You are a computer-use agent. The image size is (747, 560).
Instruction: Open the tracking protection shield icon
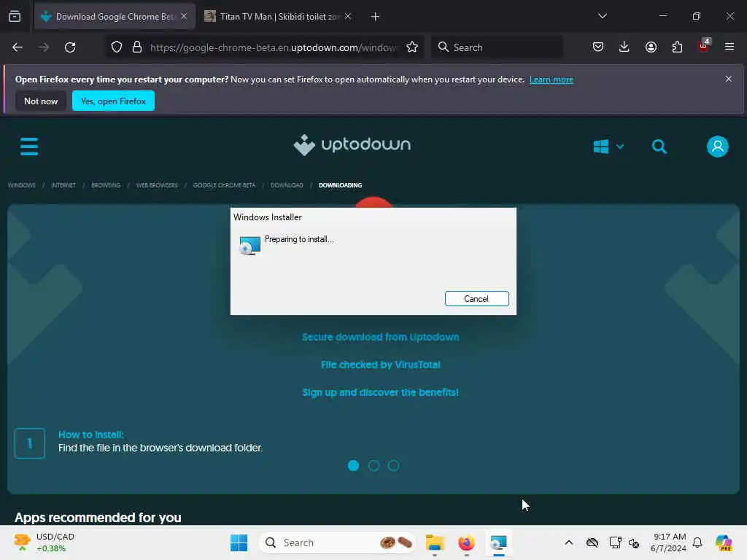pos(117,47)
